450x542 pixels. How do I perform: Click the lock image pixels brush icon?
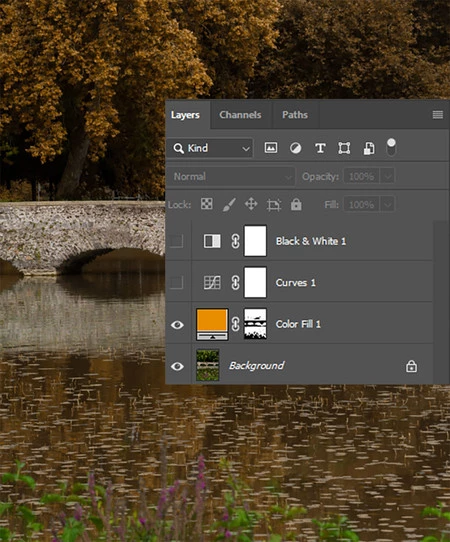[229, 204]
